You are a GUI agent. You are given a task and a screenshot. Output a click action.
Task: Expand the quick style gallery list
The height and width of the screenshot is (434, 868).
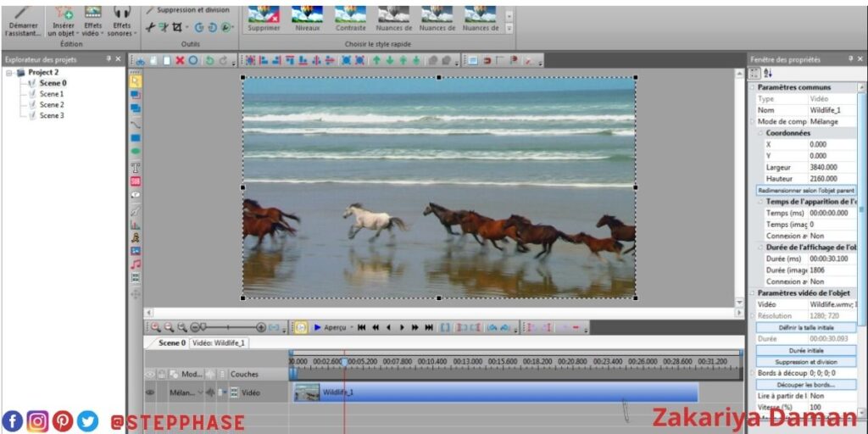pyautogui.click(x=509, y=28)
